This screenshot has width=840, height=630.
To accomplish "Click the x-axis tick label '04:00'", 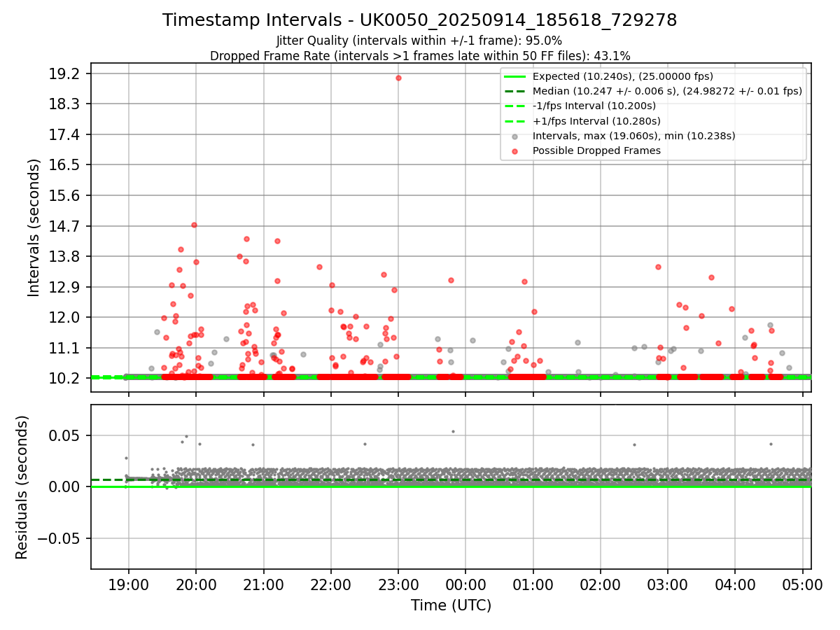I will point(735,584).
